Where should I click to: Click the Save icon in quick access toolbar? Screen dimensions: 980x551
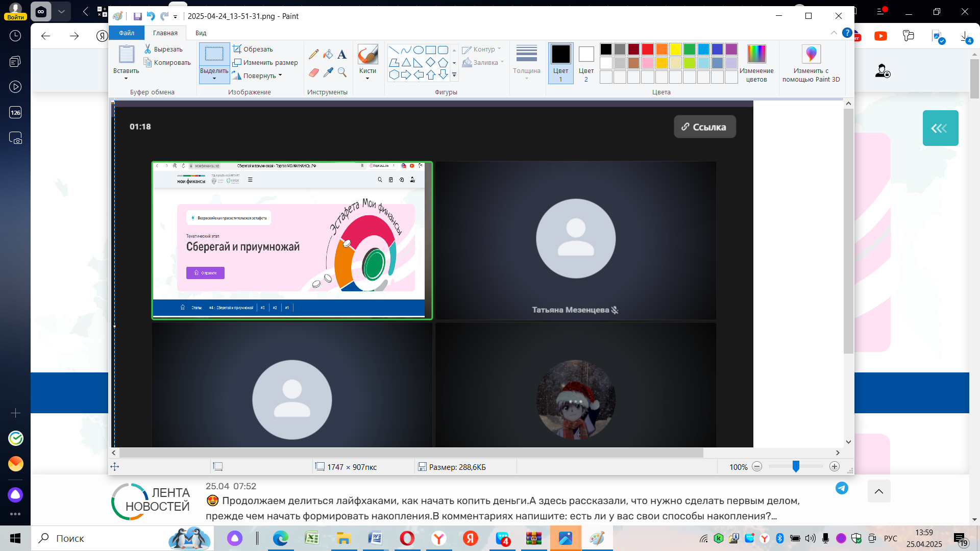coord(138,16)
